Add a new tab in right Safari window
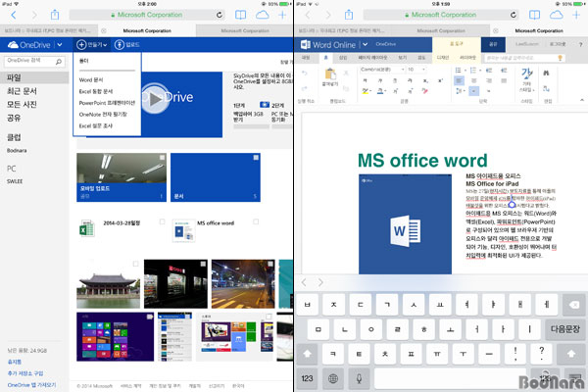The width and height of the screenshot is (588, 392). coord(576,15)
